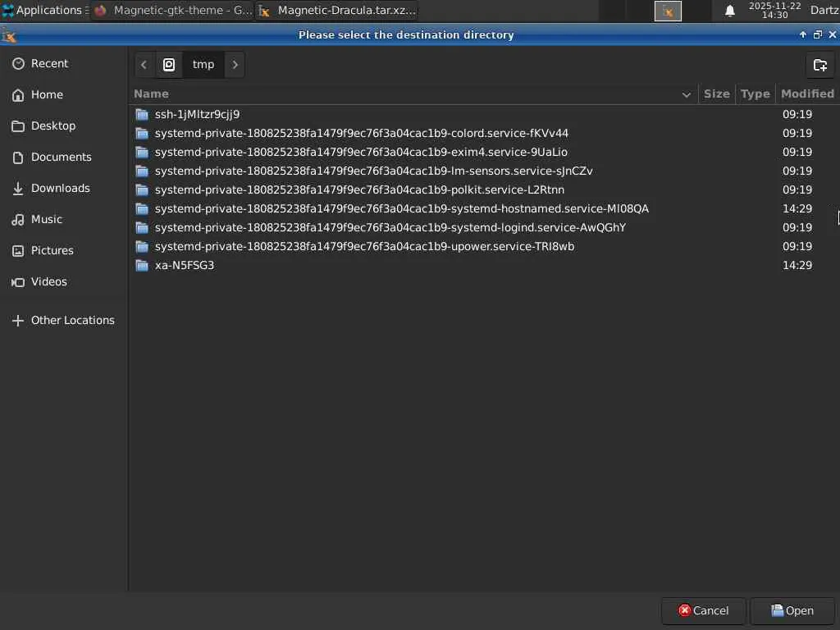Select the upower.service folder
Viewport: 840px width, 630px height.
click(x=364, y=246)
